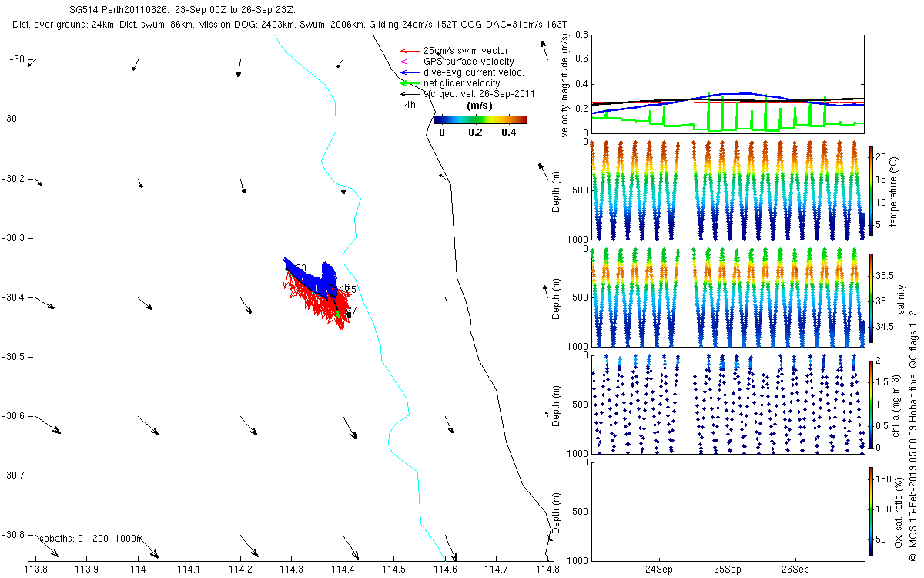
Task: Select the 'sfc geo. vel. 26-Sep-2011' legend entry
Action: (x=479, y=93)
